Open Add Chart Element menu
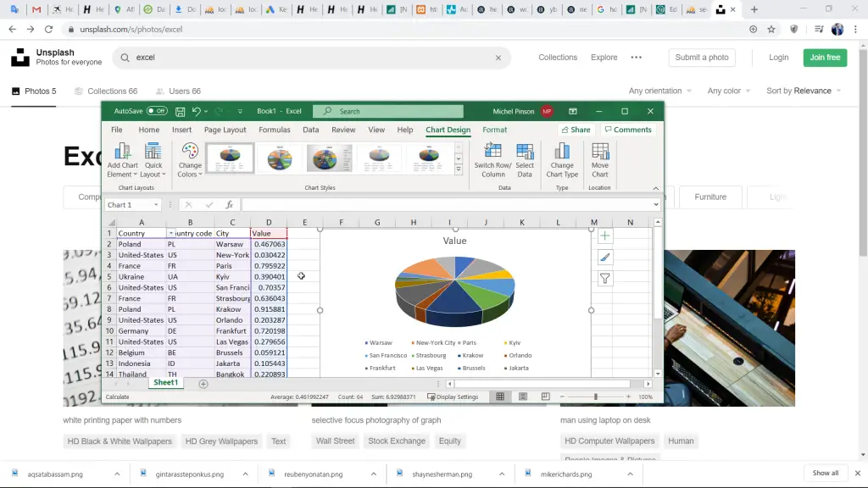Viewport: 868px width, 488px height. pyautogui.click(x=122, y=160)
